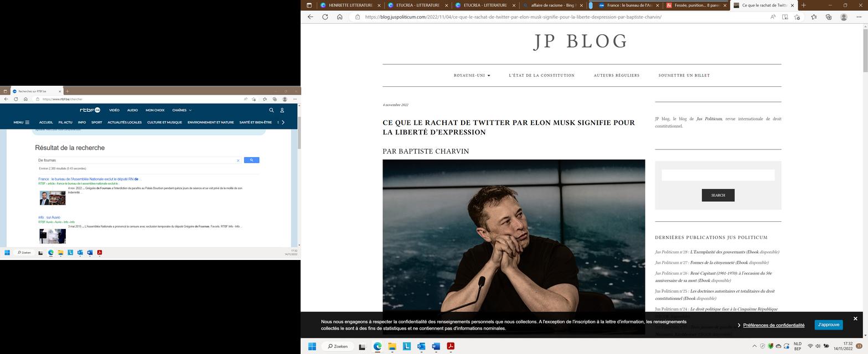Open Microsoft Edge from main taskbar

pyautogui.click(x=378, y=346)
